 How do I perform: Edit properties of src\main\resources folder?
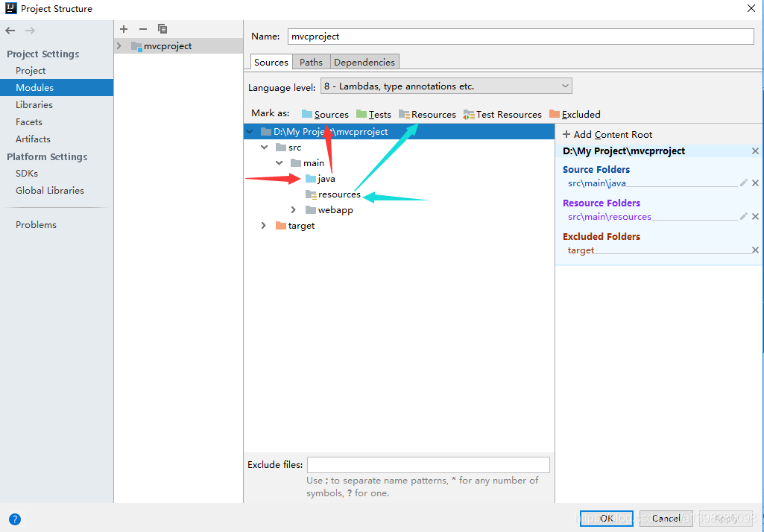[744, 216]
